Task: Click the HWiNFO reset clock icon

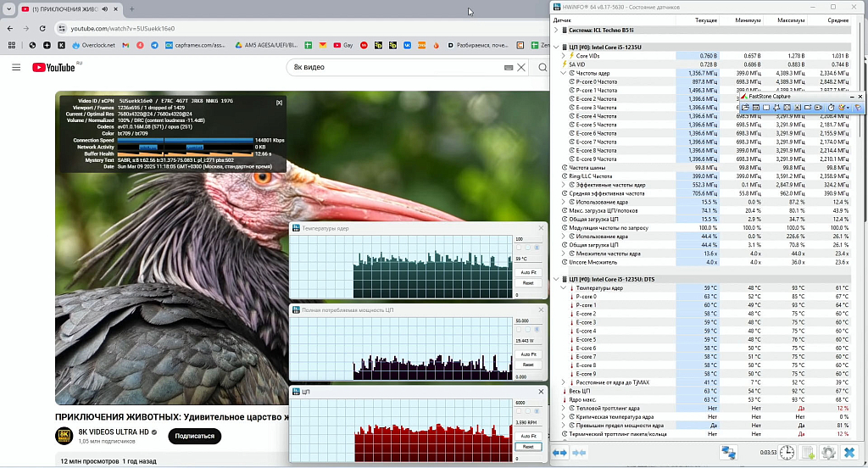Action: (787, 453)
